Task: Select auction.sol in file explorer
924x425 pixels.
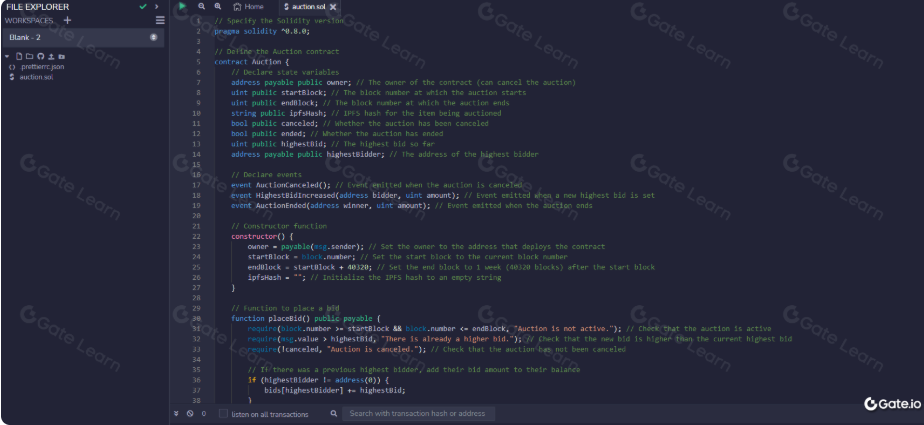Action: pos(37,76)
